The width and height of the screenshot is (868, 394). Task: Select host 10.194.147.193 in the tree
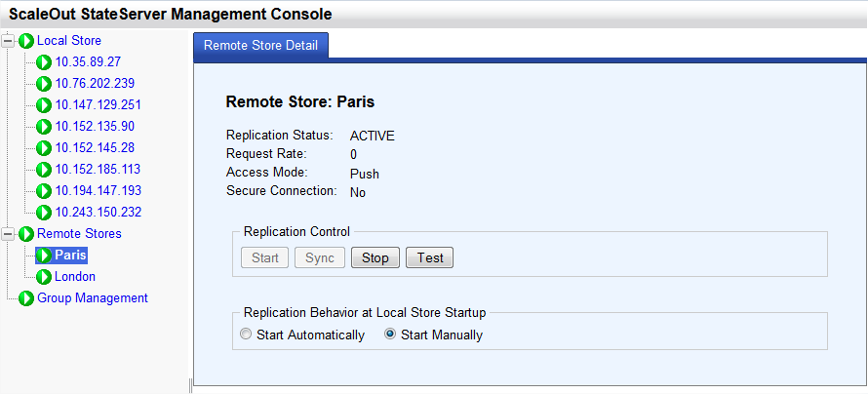pos(99,191)
